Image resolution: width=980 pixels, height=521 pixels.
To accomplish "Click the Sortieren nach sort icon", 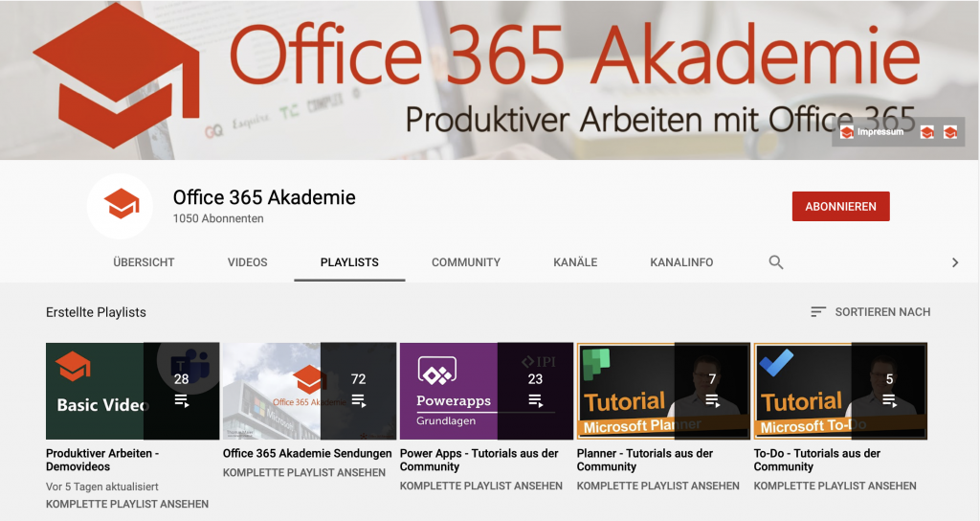I will tap(817, 312).
